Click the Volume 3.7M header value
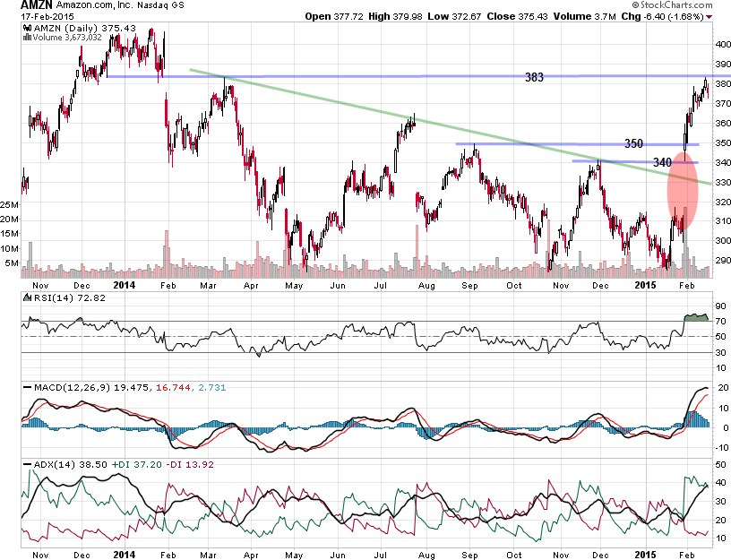The image size is (731, 560). pos(585,16)
